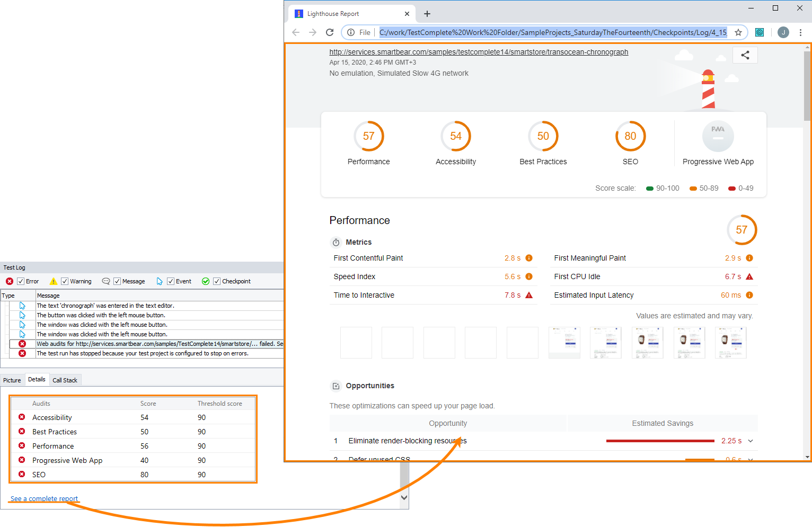
Task: Click the error icon beside Accessibility audit row
Action: coord(22,417)
